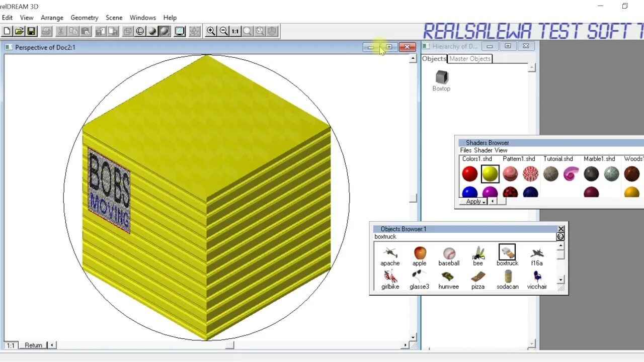The width and height of the screenshot is (644, 362).
Task: Click Perspective window vertical scroll up arrow
Action: point(413,58)
